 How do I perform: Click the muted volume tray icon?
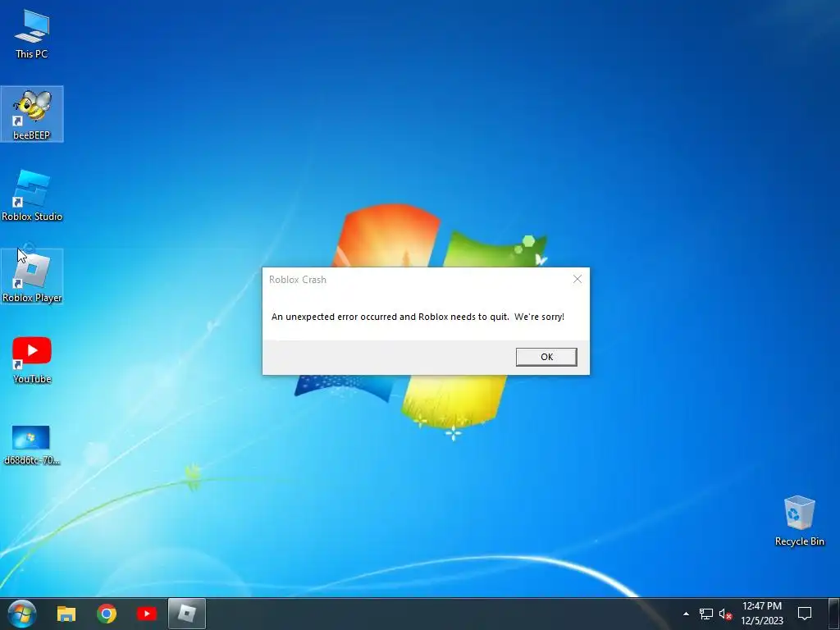pyautogui.click(x=725, y=614)
